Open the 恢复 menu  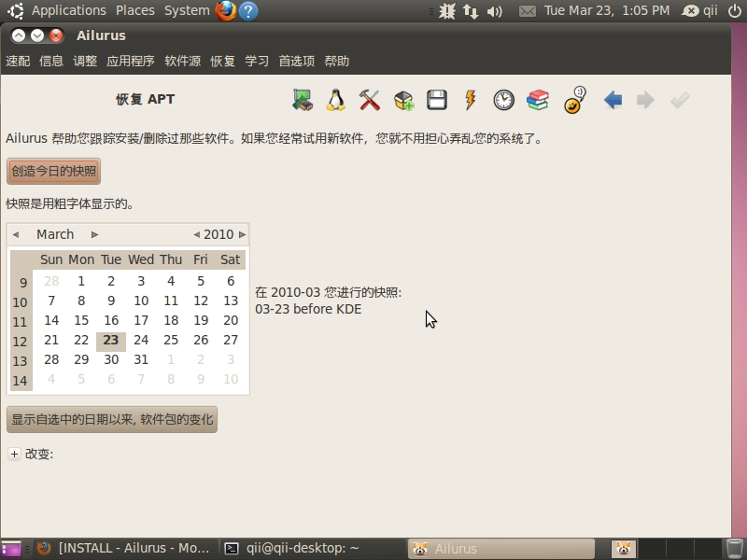(223, 61)
